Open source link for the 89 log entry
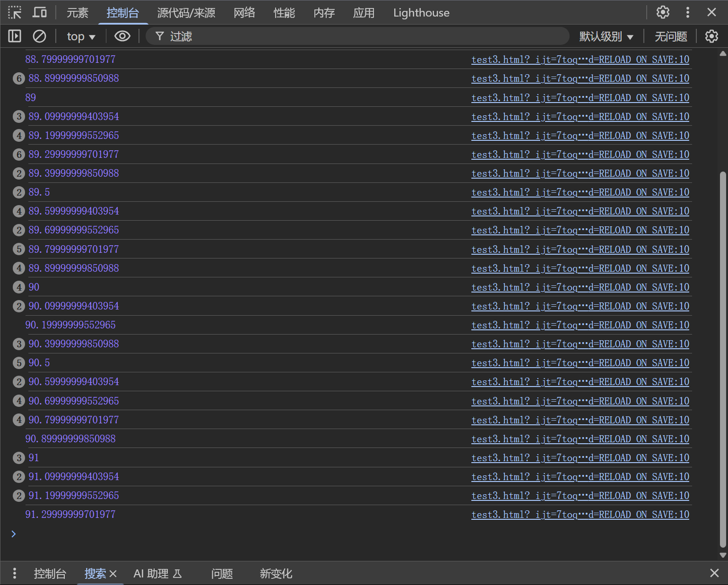This screenshot has width=728, height=585. pyautogui.click(x=580, y=97)
